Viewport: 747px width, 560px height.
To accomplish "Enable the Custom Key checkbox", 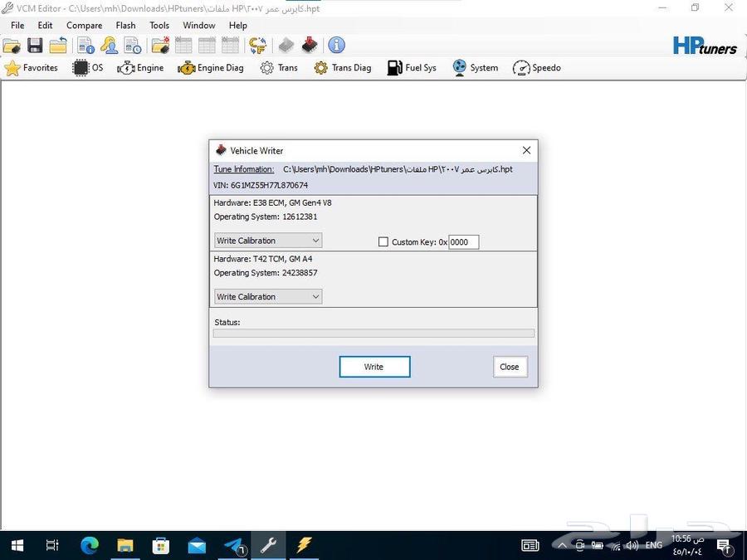I will (383, 242).
